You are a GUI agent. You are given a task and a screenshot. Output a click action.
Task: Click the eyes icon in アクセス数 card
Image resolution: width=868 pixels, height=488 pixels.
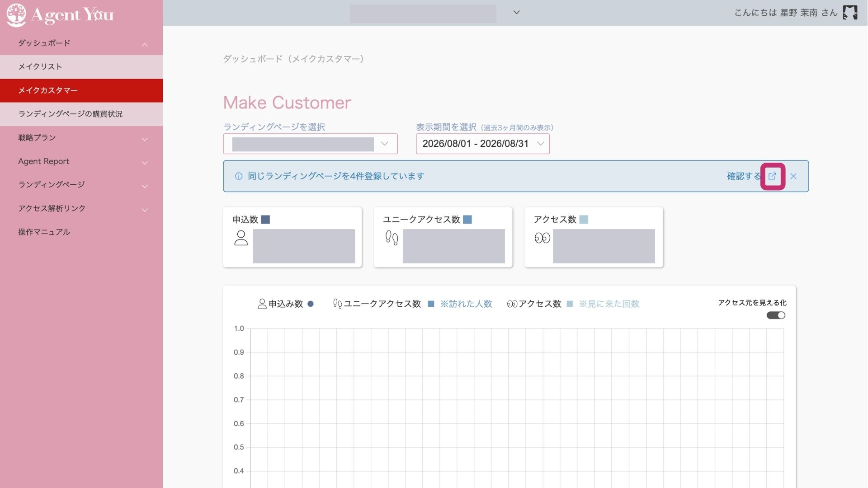(x=542, y=238)
